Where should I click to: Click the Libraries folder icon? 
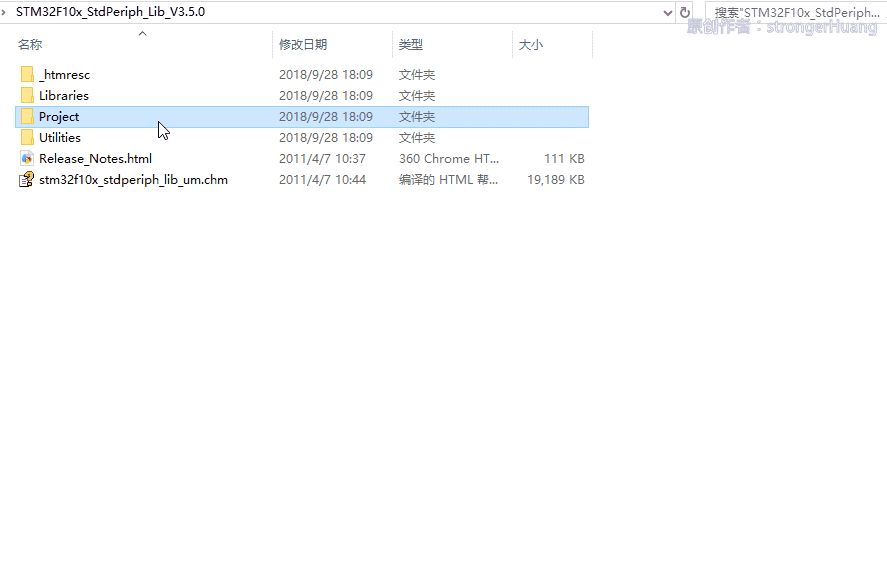pyautogui.click(x=27, y=95)
